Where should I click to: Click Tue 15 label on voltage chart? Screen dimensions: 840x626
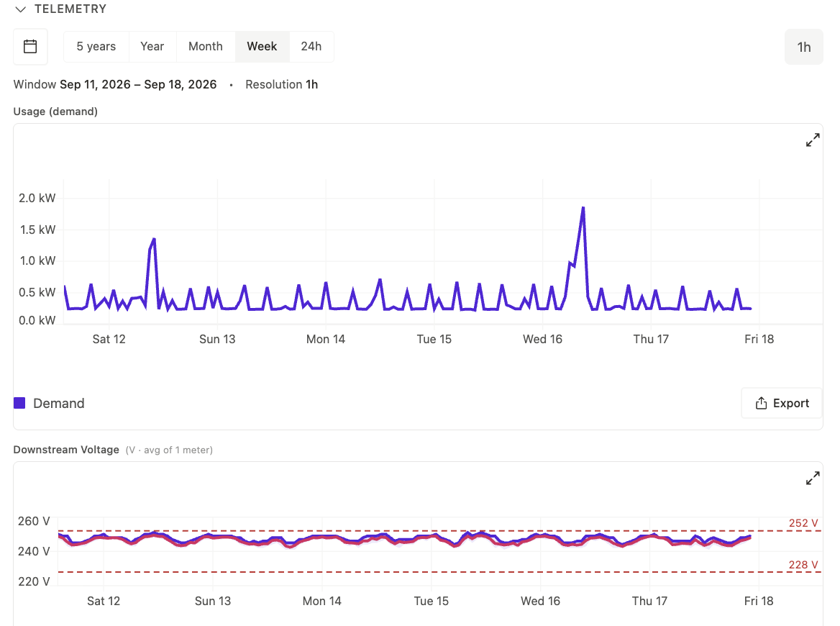(x=432, y=602)
